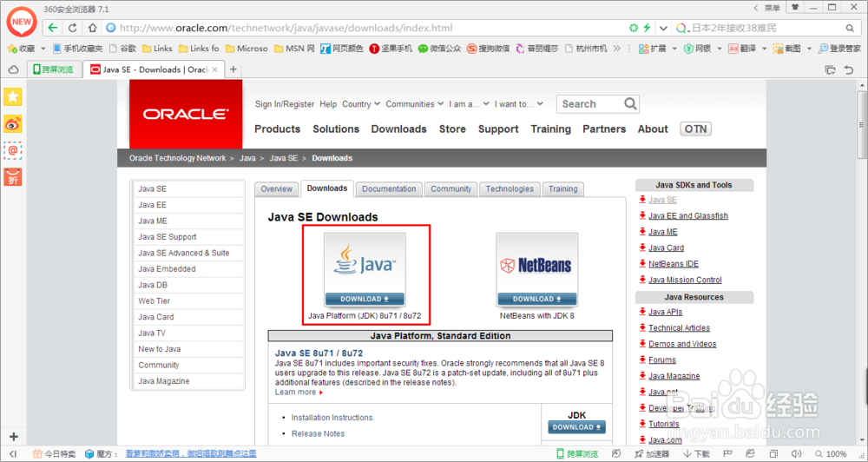Select Java SE Advanced & Suite sidebar item
The image size is (868, 462).
(x=188, y=253)
